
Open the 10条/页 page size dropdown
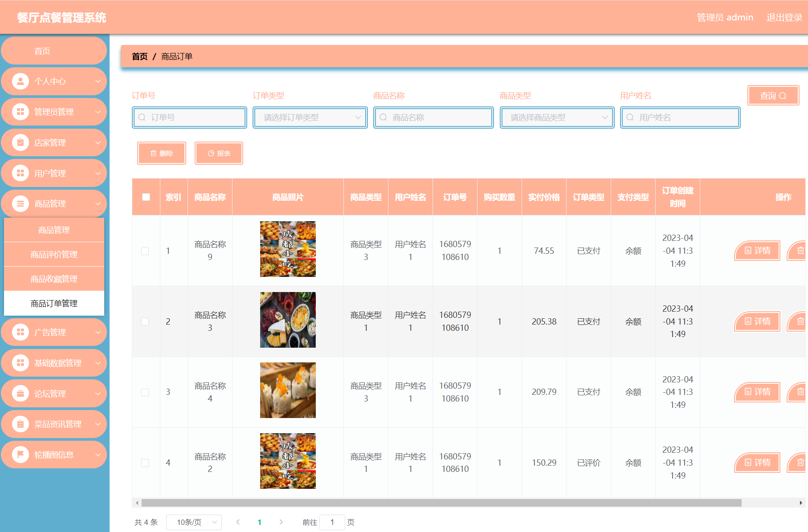(x=194, y=522)
